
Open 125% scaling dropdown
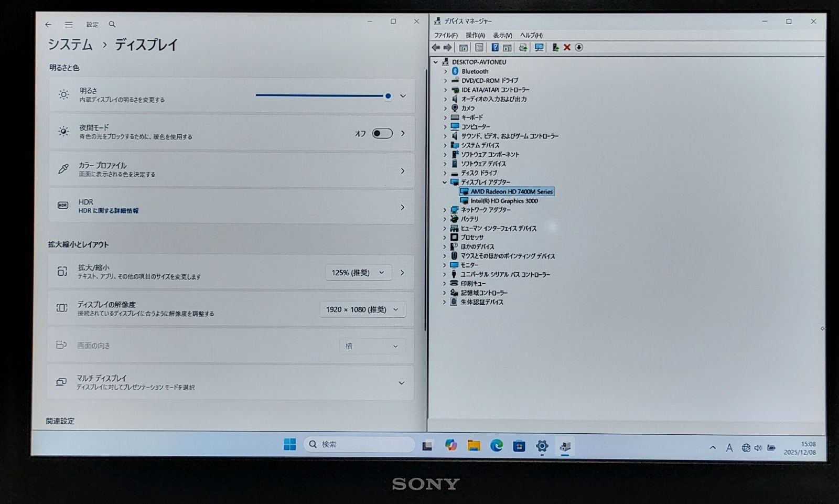358,272
